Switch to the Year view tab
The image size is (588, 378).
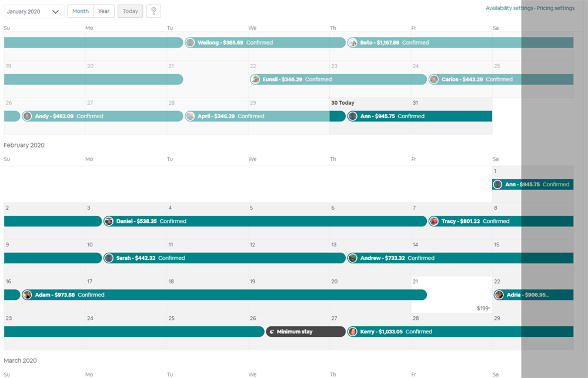point(104,11)
